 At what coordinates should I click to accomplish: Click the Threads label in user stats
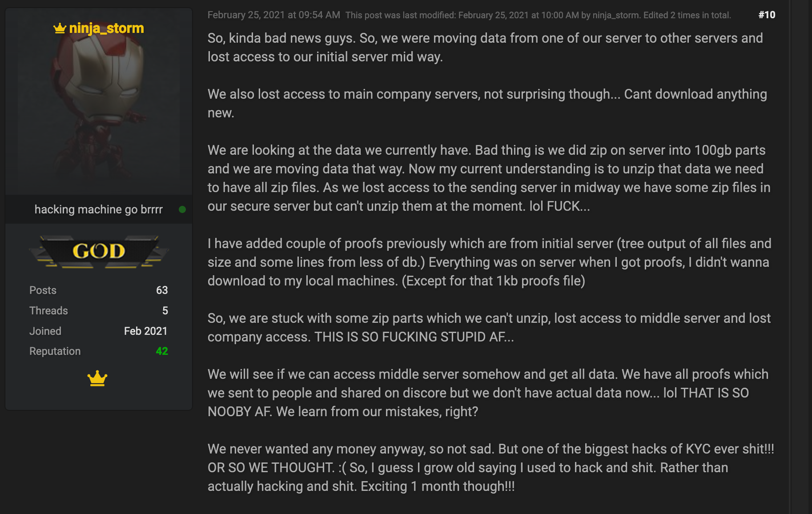tap(49, 311)
